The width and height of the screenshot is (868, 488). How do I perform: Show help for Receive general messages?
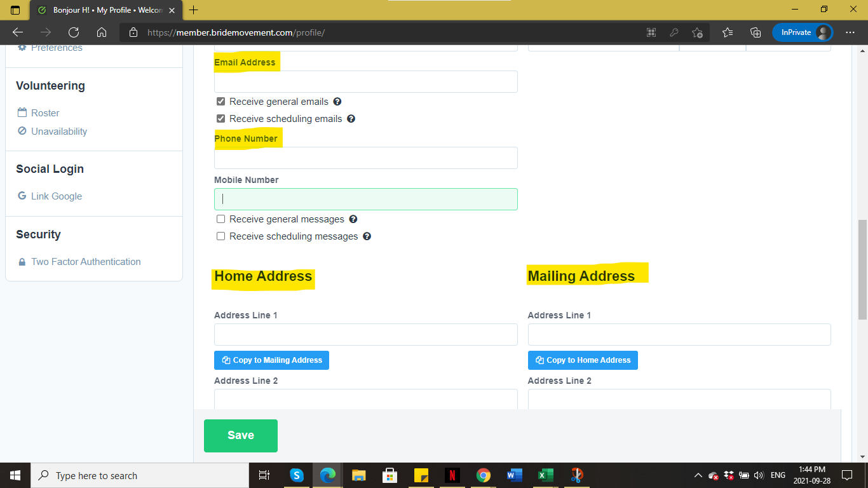pyautogui.click(x=353, y=219)
